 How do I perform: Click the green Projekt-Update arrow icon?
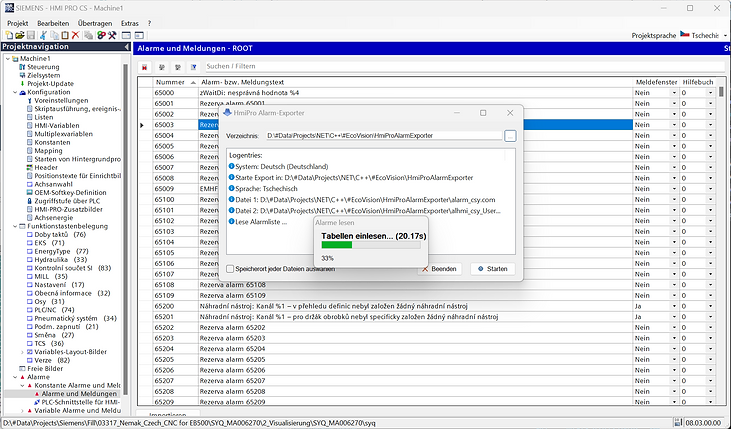click(22, 84)
